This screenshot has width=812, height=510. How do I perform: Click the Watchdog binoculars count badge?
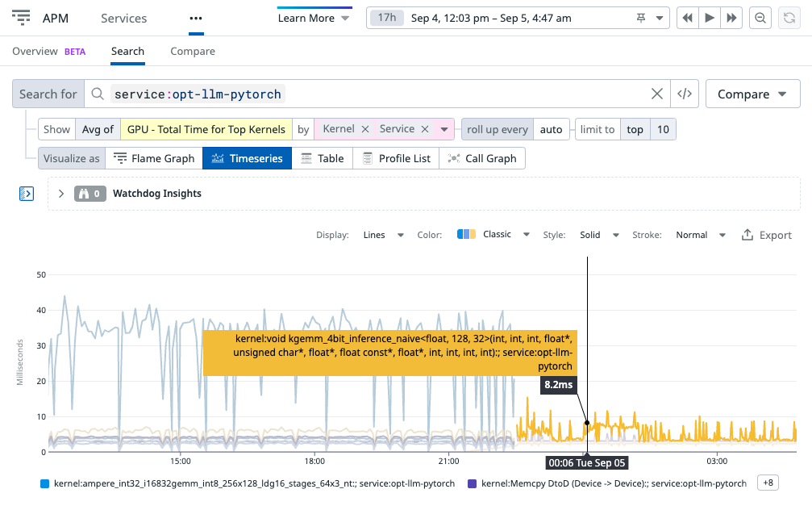[90, 194]
